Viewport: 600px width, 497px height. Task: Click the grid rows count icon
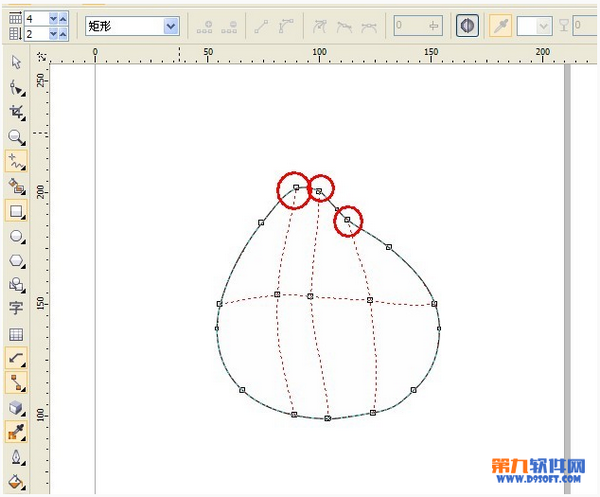tap(15, 34)
